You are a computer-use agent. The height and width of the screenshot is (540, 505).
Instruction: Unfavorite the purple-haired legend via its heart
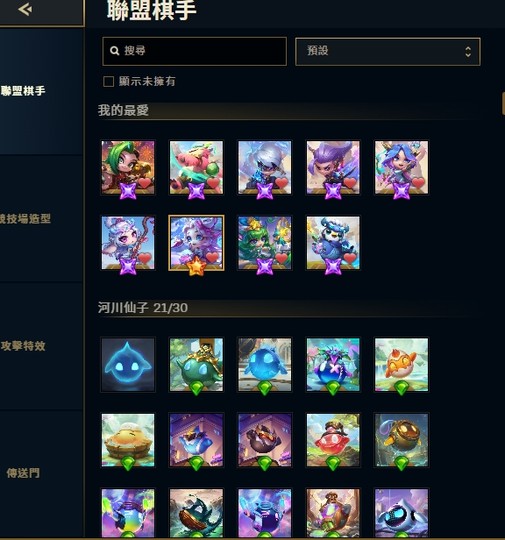click(350, 183)
